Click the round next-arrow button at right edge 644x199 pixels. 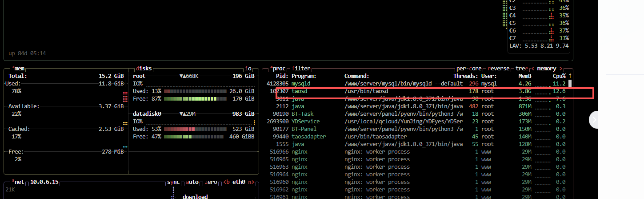pos(595,120)
